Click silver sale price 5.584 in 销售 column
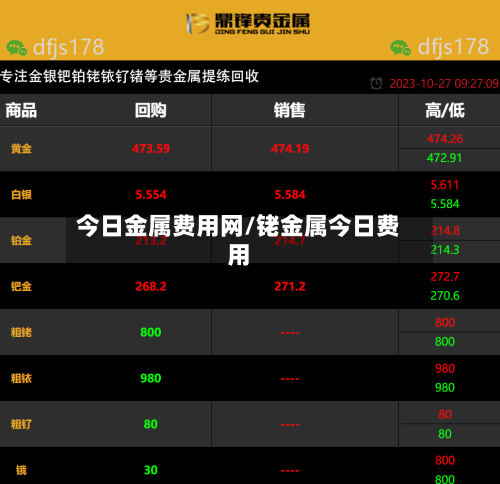Viewport: 500px width, 484px height. point(290,195)
